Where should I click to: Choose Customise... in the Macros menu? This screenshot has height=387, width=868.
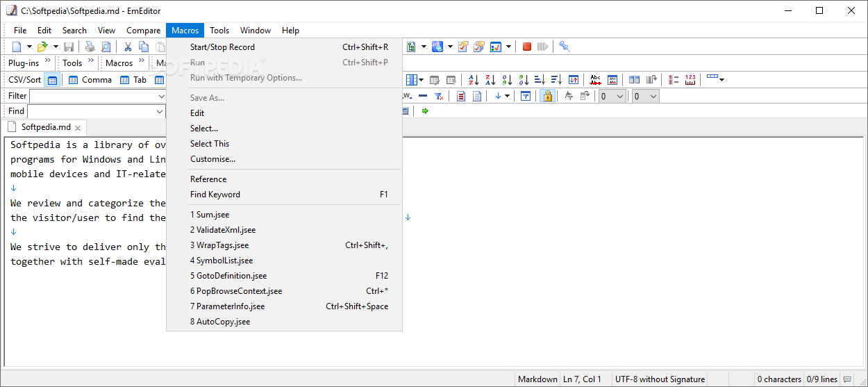tap(284, 159)
